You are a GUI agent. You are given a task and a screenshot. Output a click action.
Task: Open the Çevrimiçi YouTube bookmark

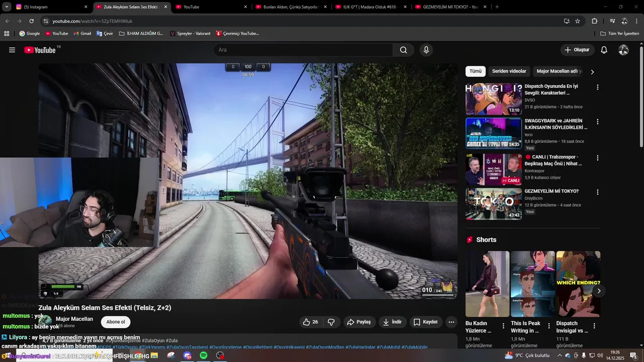(x=237, y=33)
